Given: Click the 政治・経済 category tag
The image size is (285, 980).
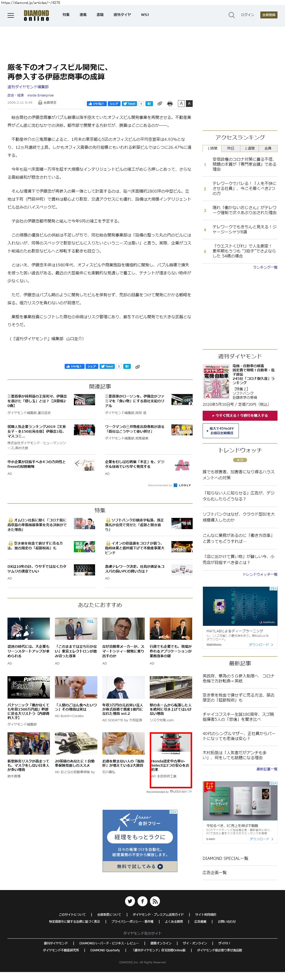Looking at the screenshot, I should (x=16, y=95).
